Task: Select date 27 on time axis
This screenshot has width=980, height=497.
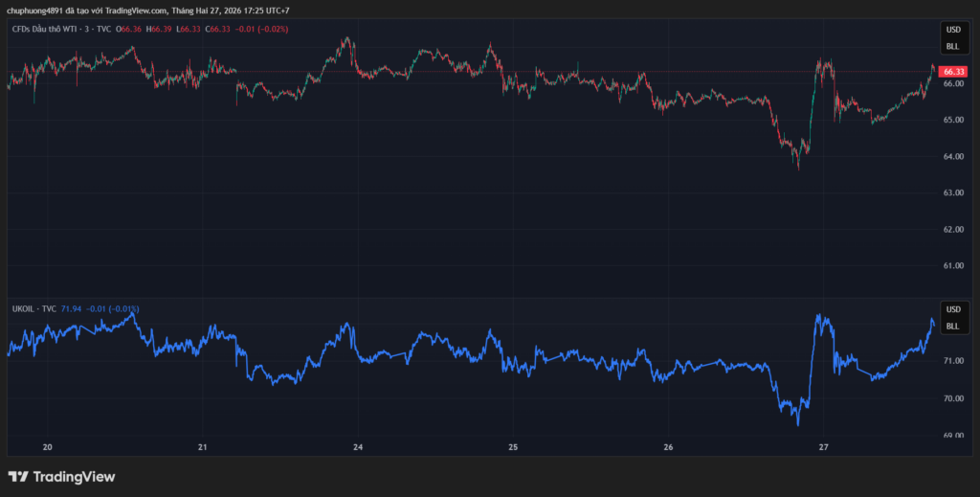Action: (x=823, y=447)
